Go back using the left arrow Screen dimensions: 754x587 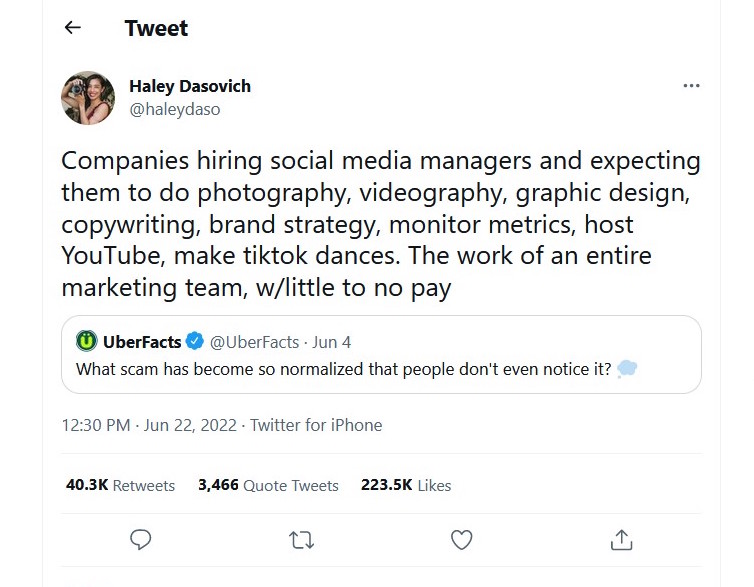click(72, 27)
